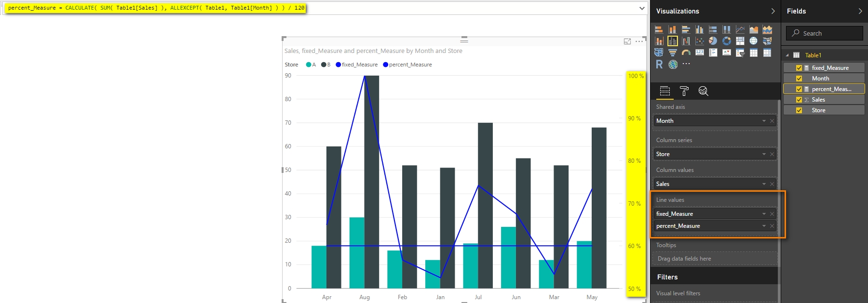Viewport: 868px width, 303px height.
Task: Select the 100% stacked column chart visual
Action: click(x=726, y=29)
